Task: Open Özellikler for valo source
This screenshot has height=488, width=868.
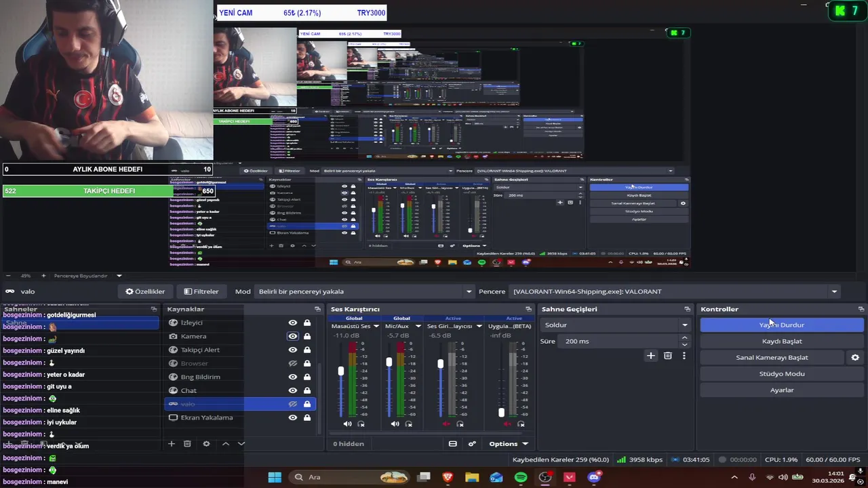Action: click(145, 291)
